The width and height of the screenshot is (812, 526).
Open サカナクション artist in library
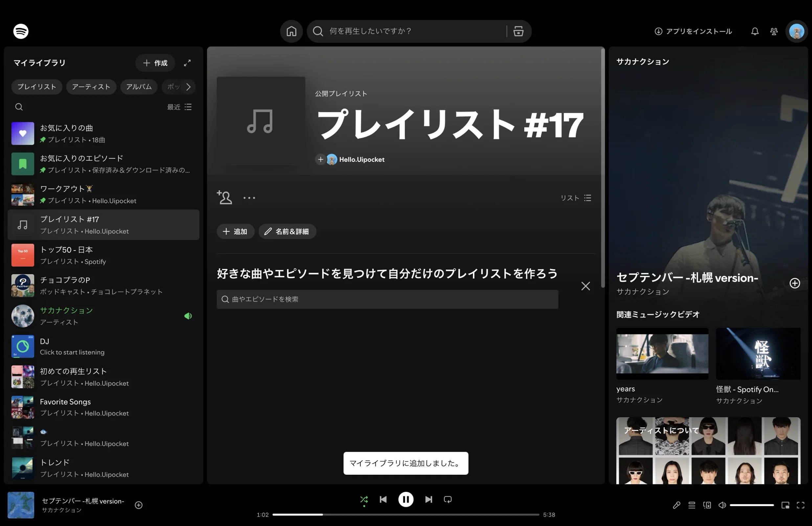103,316
